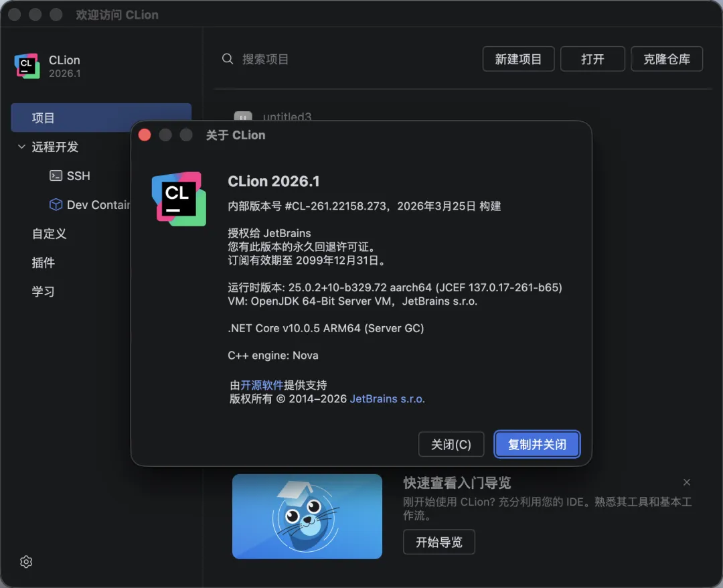
Task: Click the settings gear icon at bottom left
Action: pos(26,562)
